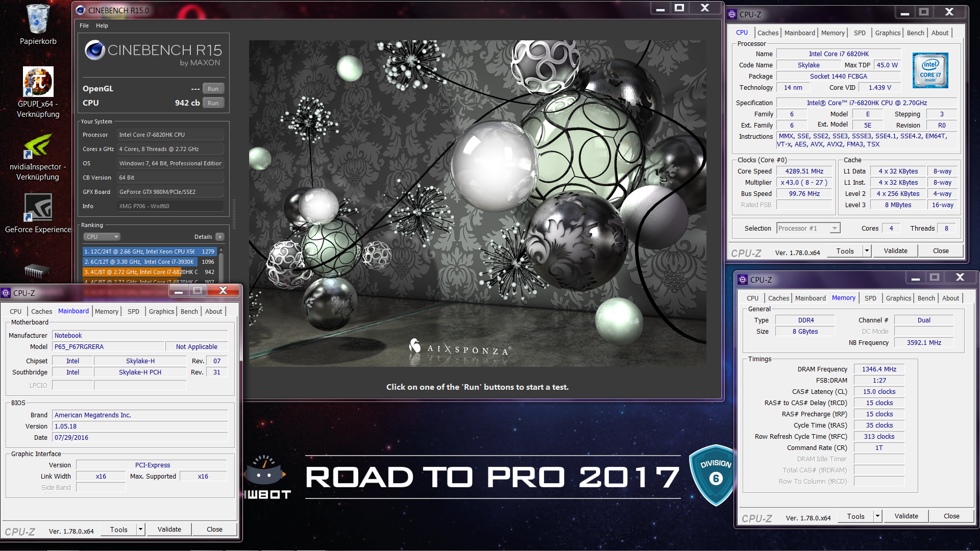The width and height of the screenshot is (980, 551).
Task: Click the NB Frequency 3592.1 MHz value
Action: pos(924,343)
